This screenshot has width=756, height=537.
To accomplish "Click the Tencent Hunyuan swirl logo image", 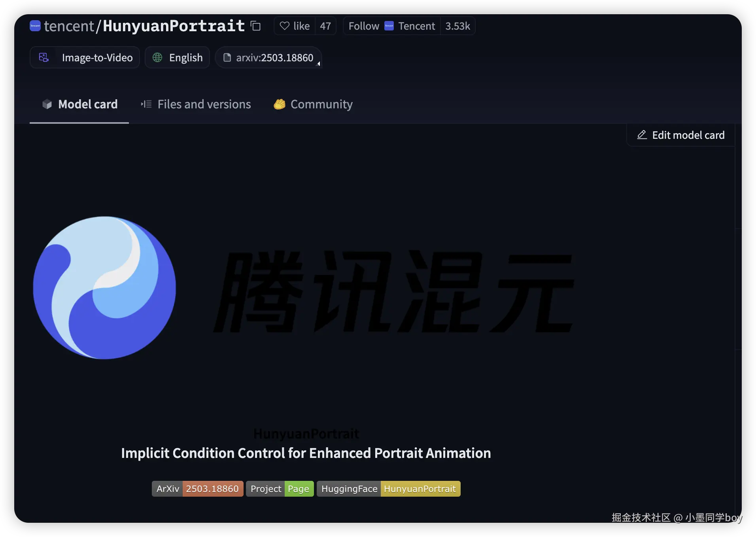I will (104, 287).
